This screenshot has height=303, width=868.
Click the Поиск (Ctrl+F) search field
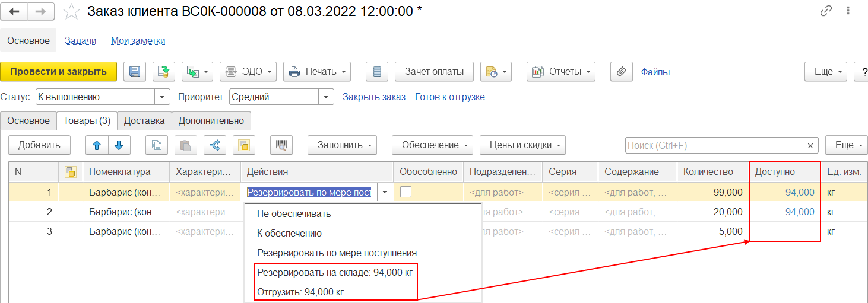[714, 145]
